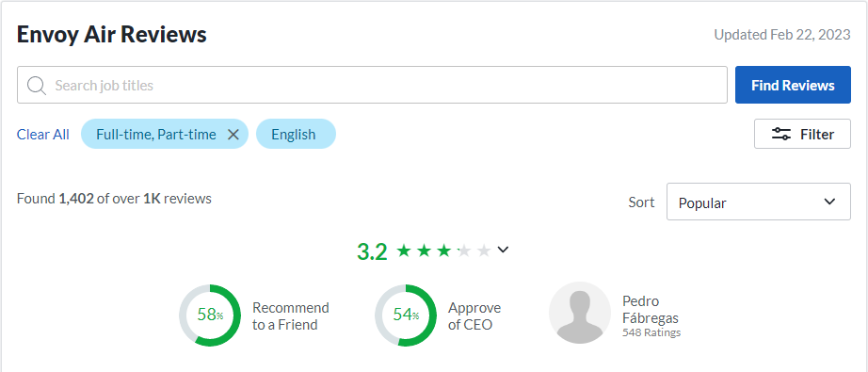
Task: Open the Filter button
Action: tap(802, 134)
